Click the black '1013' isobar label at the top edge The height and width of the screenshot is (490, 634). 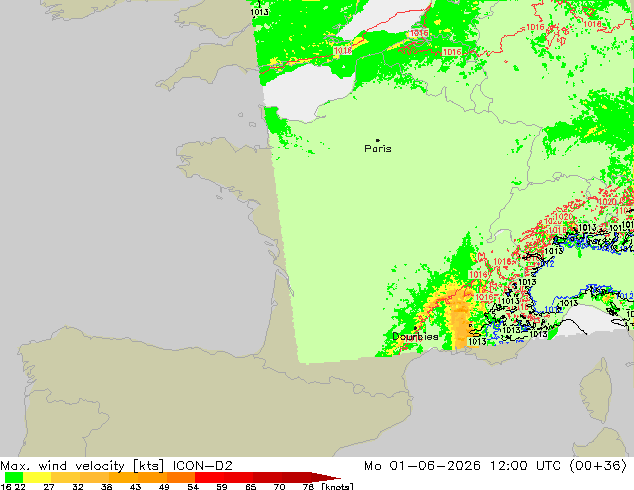click(x=260, y=12)
